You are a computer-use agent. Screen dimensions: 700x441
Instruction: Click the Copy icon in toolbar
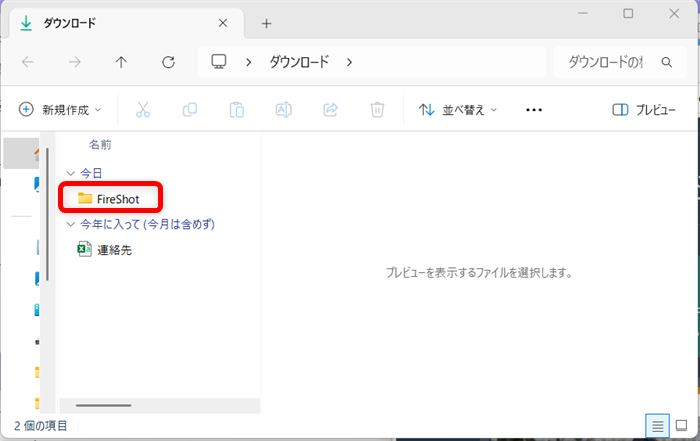pos(189,110)
